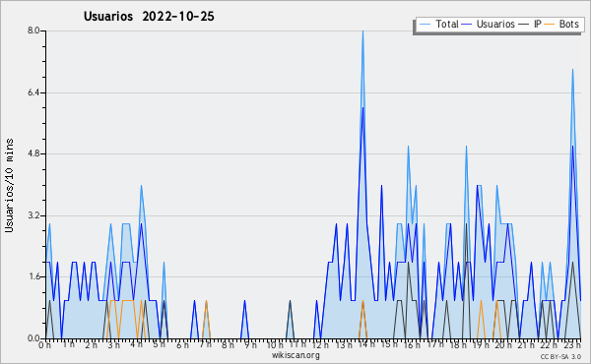
Task: Click the light blue Total legend line
Action: [425, 25]
